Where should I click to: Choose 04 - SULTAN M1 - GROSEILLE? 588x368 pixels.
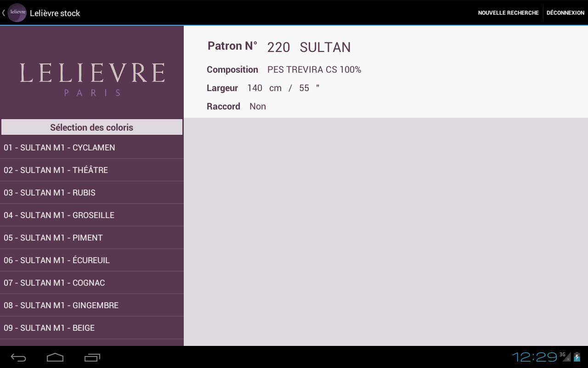[x=92, y=215]
